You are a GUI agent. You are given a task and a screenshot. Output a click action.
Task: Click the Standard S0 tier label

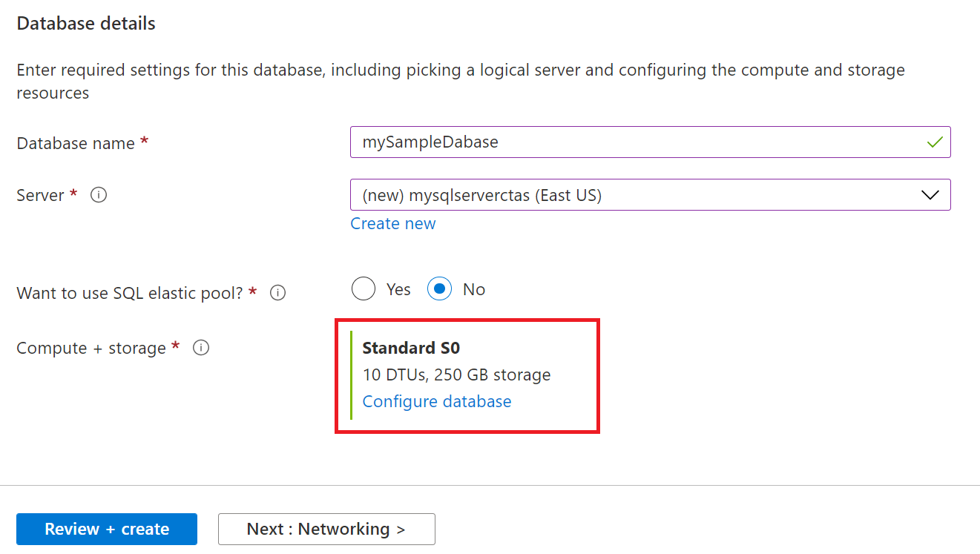pos(411,348)
